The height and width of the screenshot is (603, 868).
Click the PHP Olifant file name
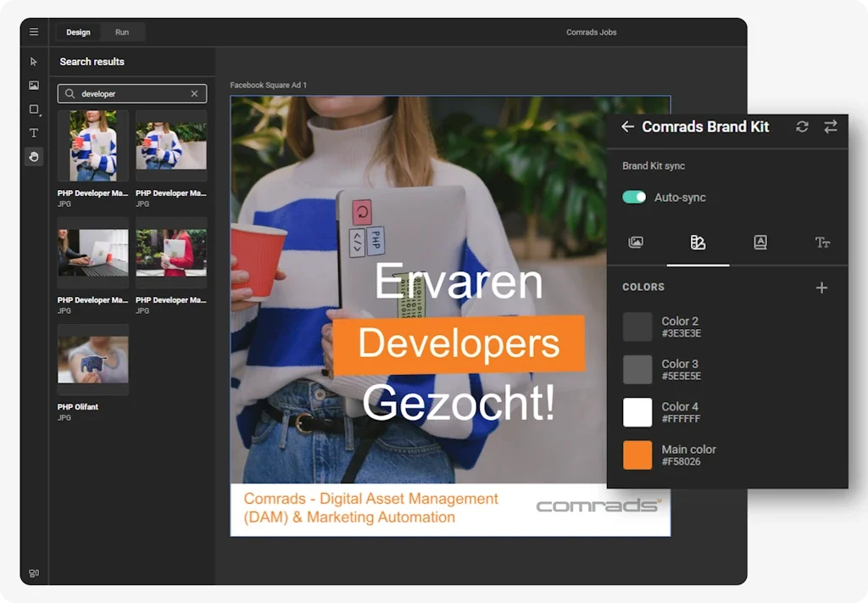pyautogui.click(x=77, y=406)
